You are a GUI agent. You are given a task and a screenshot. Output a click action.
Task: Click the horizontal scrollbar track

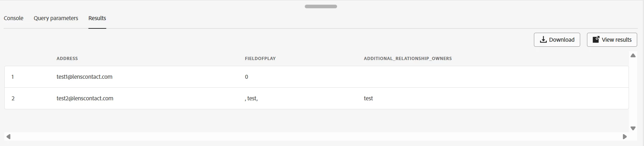(x=317, y=137)
